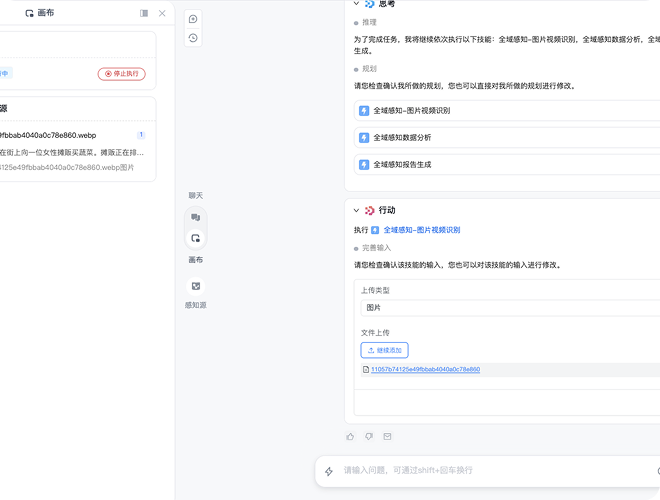Close the 画布 panel
Viewport: 660px width, 500px height.
point(162,13)
